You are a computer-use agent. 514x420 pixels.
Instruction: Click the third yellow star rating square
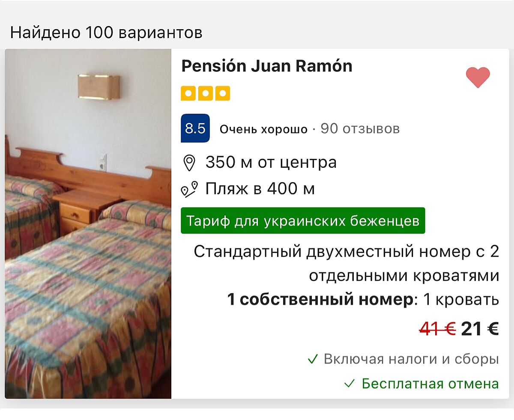pos(223,93)
